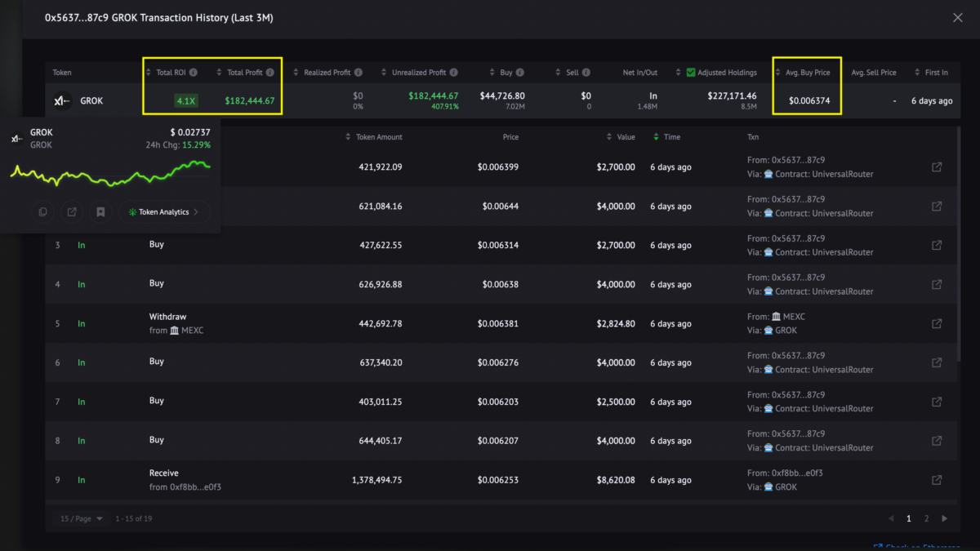Image resolution: width=980 pixels, height=551 pixels.
Task: Go to previous page with left arrow
Action: (892, 518)
